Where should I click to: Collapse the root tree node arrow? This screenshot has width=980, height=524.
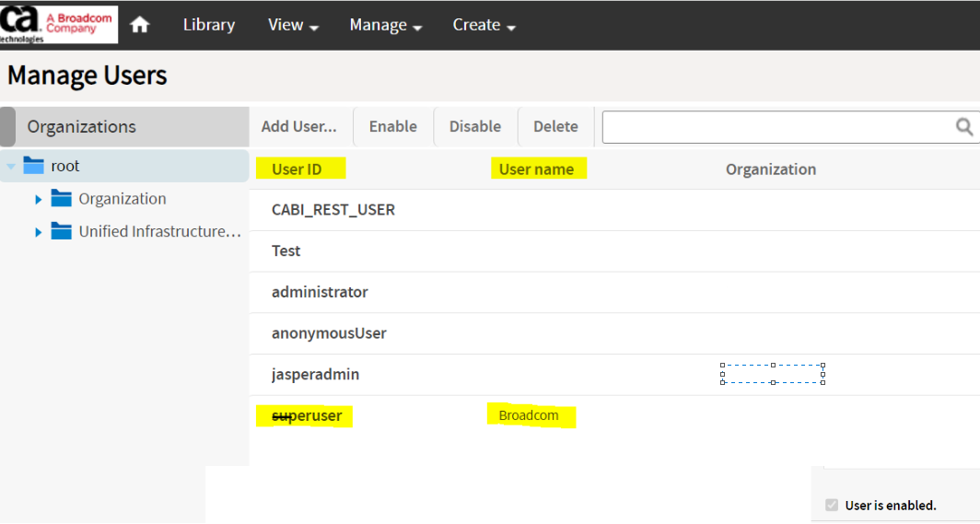pyautogui.click(x=11, y=167)
